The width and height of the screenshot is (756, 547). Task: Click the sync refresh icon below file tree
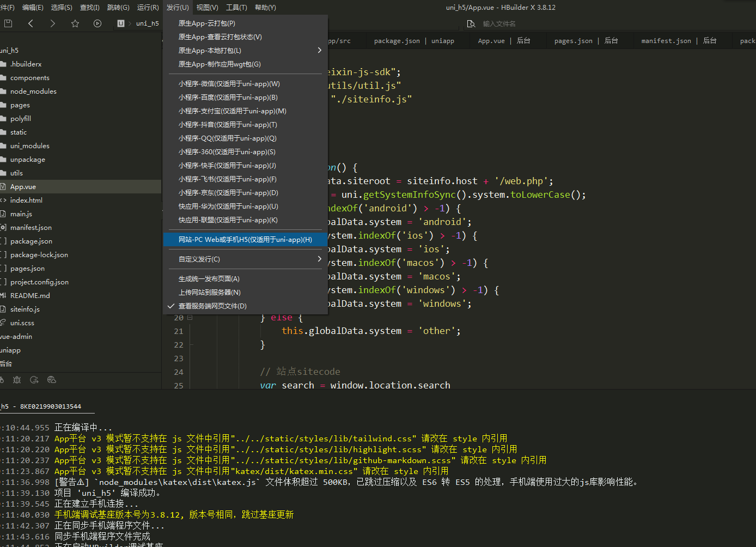pyautogui.click(x=34, y=380)
